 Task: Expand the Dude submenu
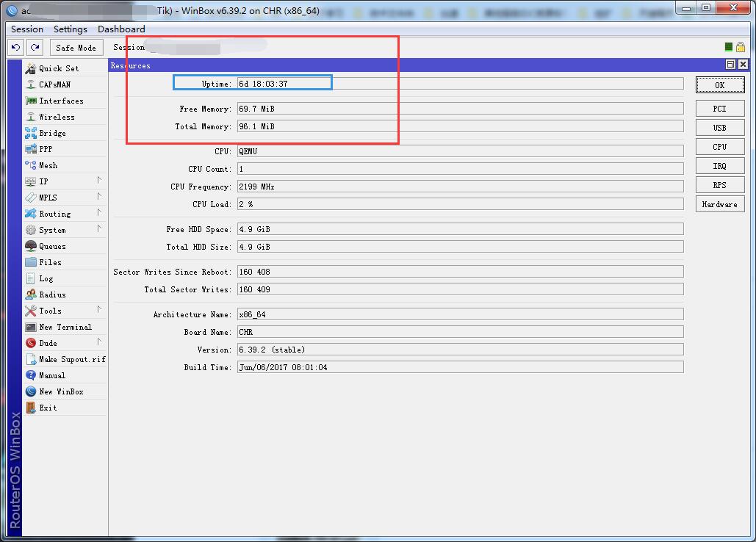(99, 342)
